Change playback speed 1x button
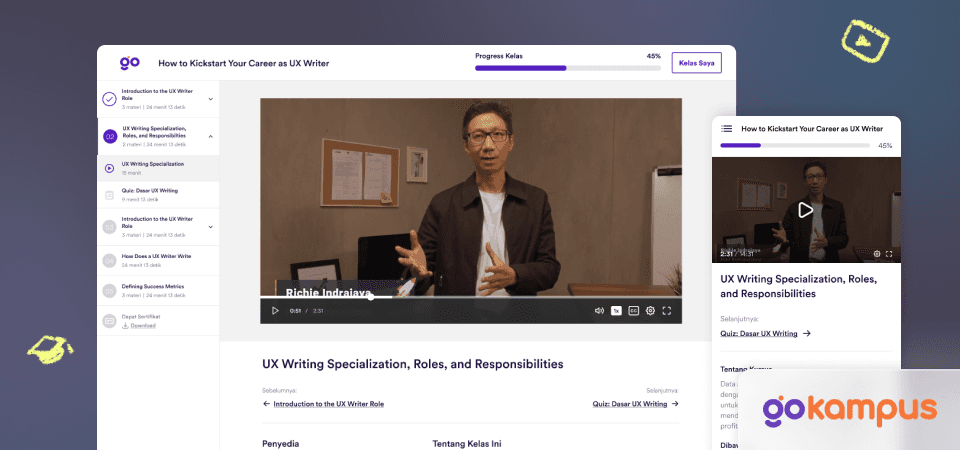Image resolution: width=960 pixels, height=450 pixels. 616,310
